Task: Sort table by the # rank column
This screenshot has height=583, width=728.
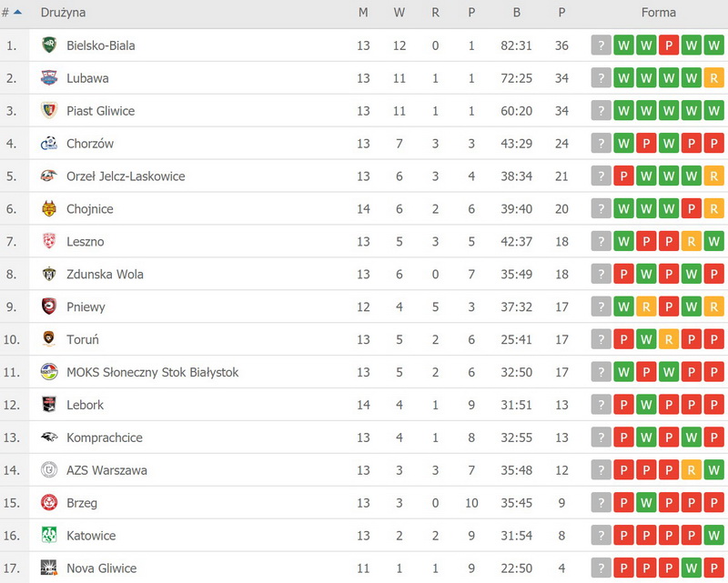Action: click(x=11, y=13)
